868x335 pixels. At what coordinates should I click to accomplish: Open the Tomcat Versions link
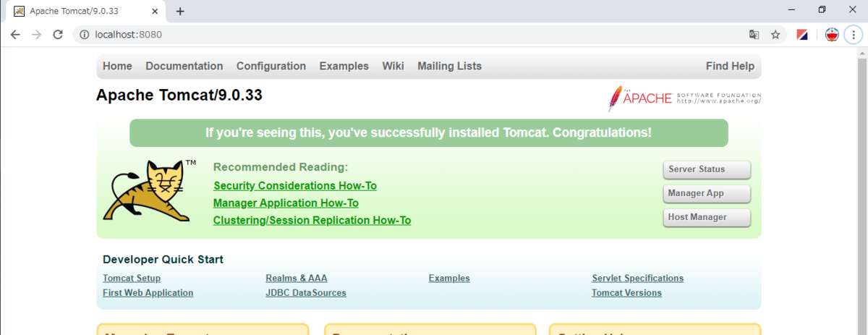pyautogui.click(x=626, y=293)
